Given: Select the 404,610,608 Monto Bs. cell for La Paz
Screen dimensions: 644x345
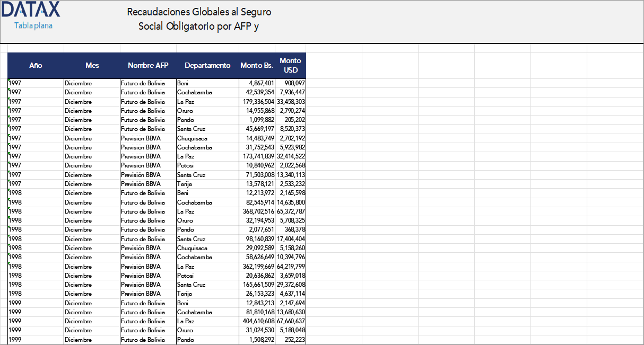Looking at the screenshot, I should tap(257, 321).
